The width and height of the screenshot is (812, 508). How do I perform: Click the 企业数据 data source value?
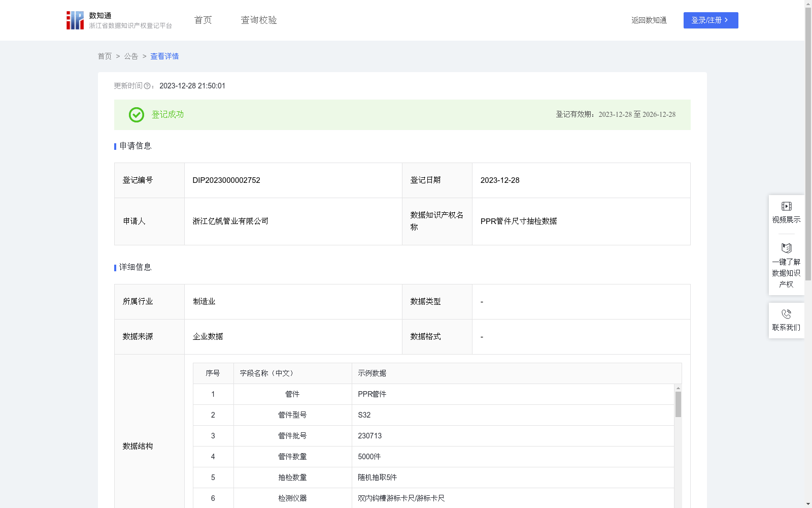[208, 337]
